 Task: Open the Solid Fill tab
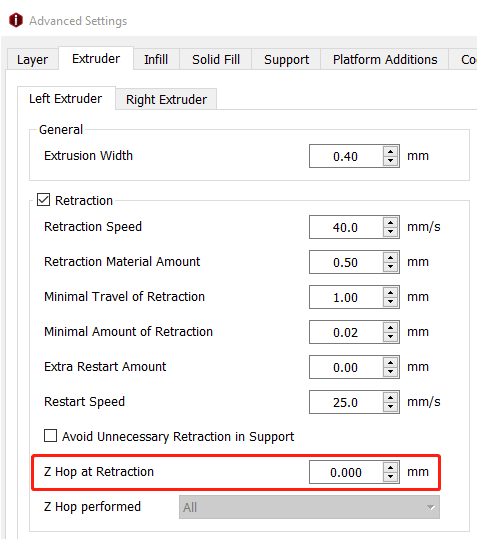[x=216, y=60]
